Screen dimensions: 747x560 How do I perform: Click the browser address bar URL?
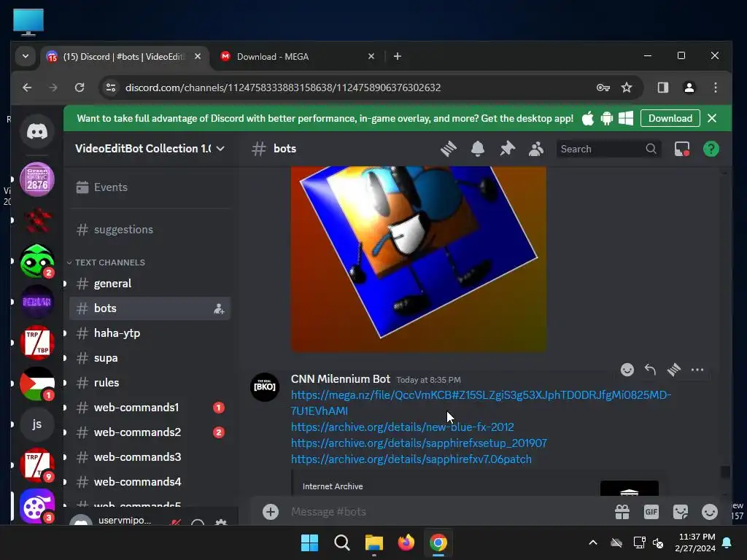(283, 87)
